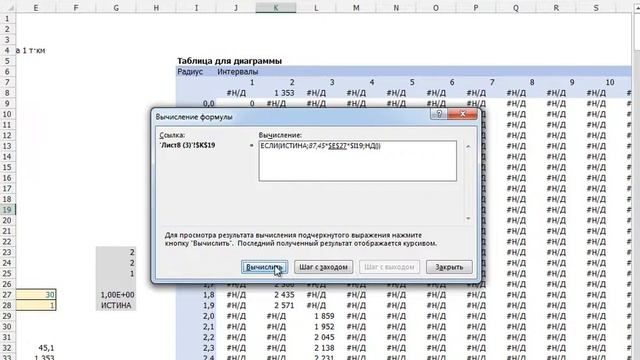Select the yellow cell containing 1 in row 28
Image resolution: width=640 pixels, height=360 pixels.
(x=36, y=305)
